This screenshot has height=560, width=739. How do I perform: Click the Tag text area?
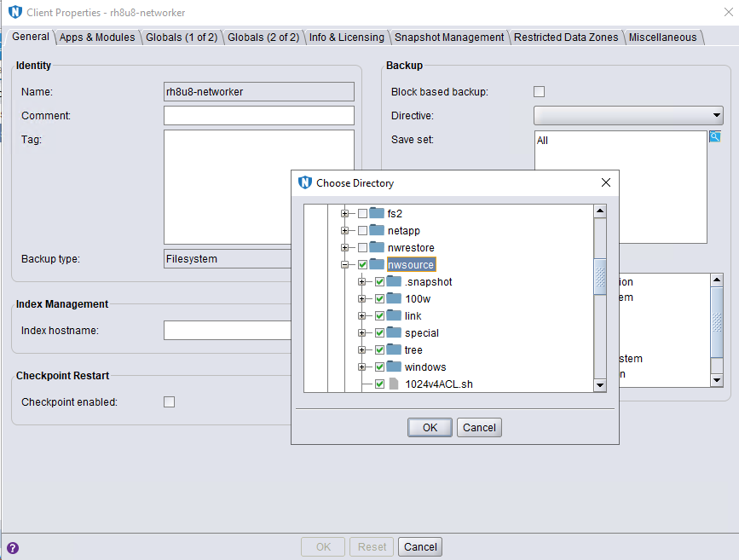(259, 187)
